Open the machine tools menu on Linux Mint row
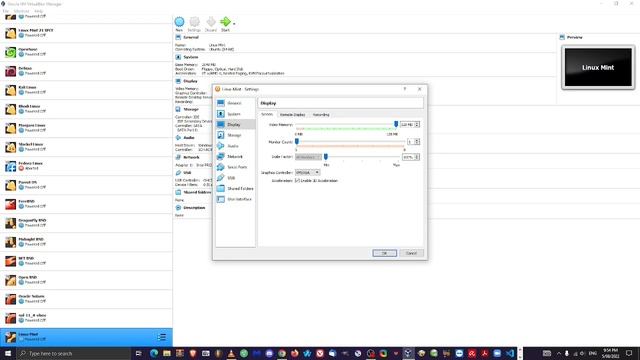Viewport: 640px width, 360px height. tap(162, 337)
